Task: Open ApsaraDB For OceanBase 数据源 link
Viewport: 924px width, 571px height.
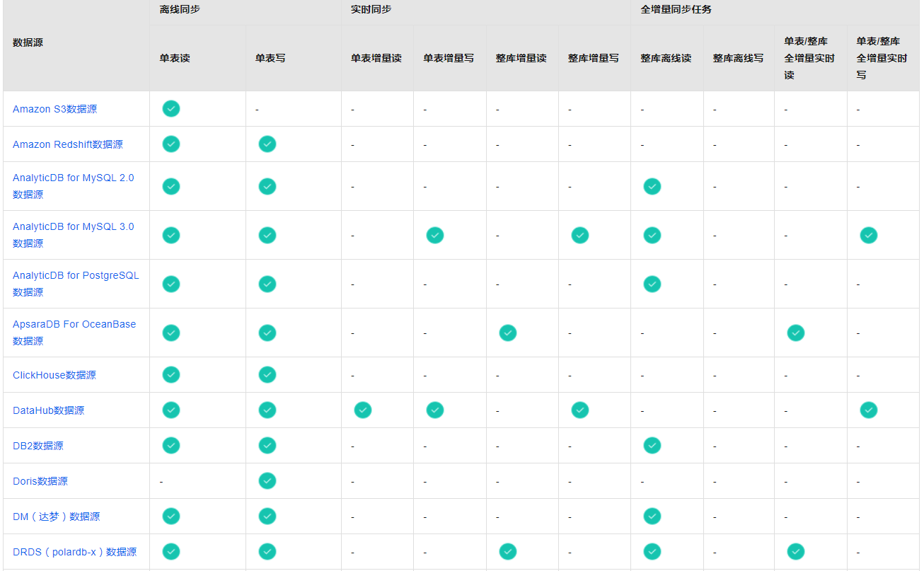Action: coord(74,333)
